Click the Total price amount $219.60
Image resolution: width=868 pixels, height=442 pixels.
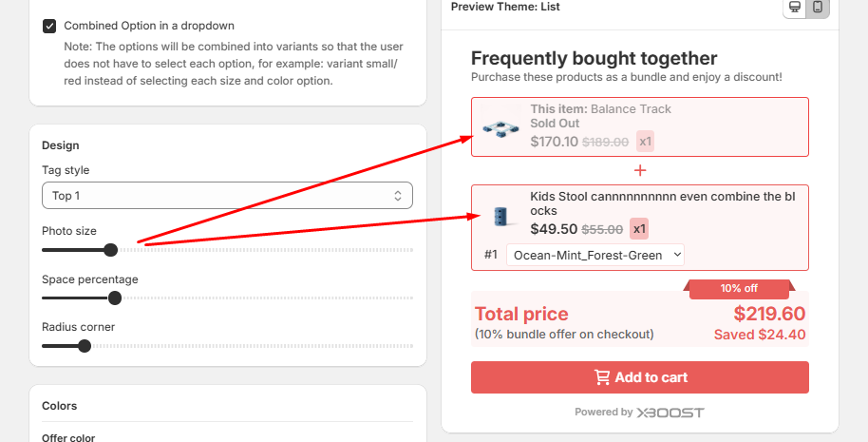[x=769, y=314]
